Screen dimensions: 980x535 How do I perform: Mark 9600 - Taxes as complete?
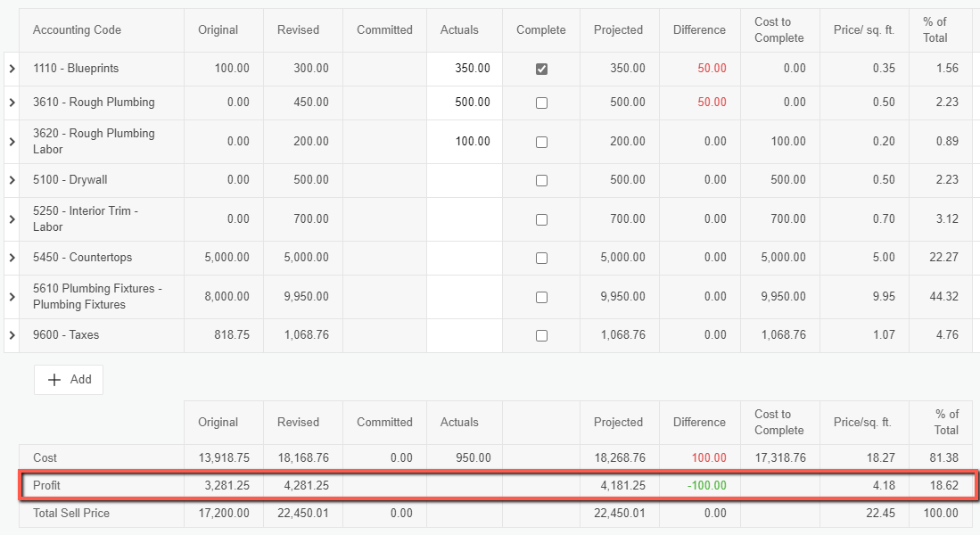pos(541,336)
